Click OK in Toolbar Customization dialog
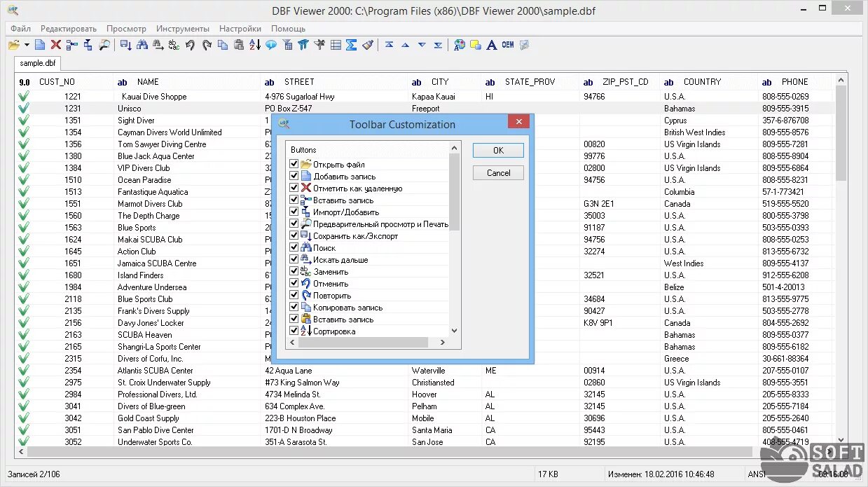Viewport: 868px width, 487px height. click(x=498, y=150)
